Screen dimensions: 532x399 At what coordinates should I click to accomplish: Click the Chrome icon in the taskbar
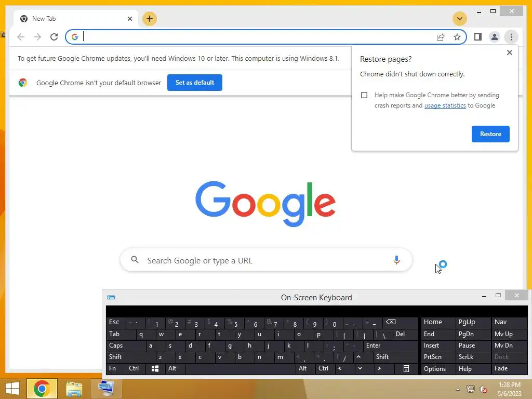[42, 389]
